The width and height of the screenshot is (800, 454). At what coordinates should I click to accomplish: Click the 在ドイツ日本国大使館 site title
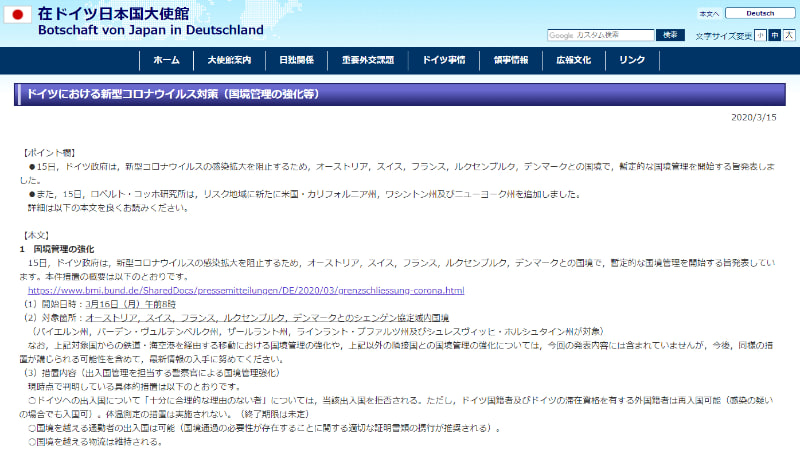coord(113,14)
